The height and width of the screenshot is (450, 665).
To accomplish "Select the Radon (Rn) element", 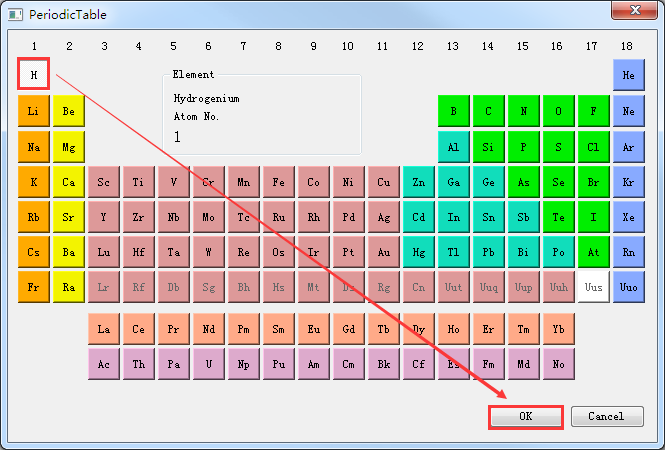I will coord(629,252).
